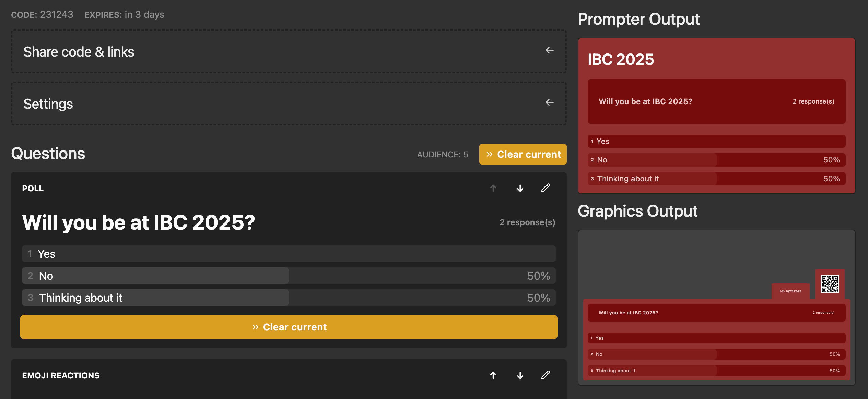
Task: Select the No option in the Poll card
Action: [289, 276]
